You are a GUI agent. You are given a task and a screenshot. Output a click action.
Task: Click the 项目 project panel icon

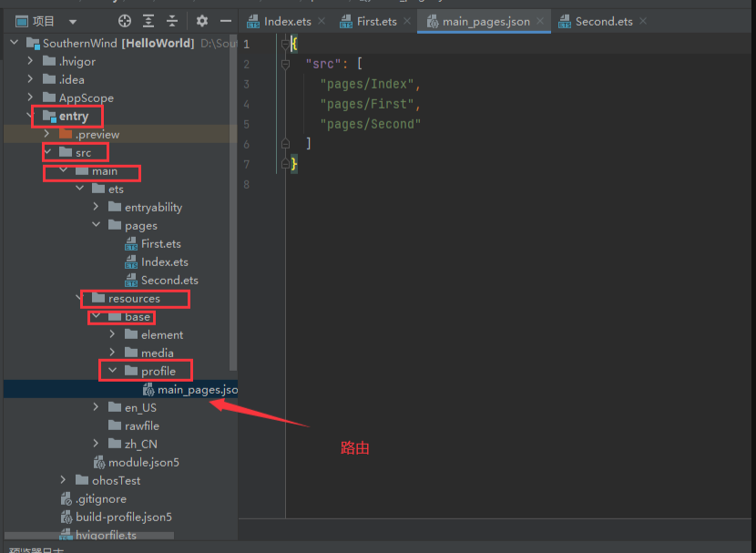tap(22, 21)
